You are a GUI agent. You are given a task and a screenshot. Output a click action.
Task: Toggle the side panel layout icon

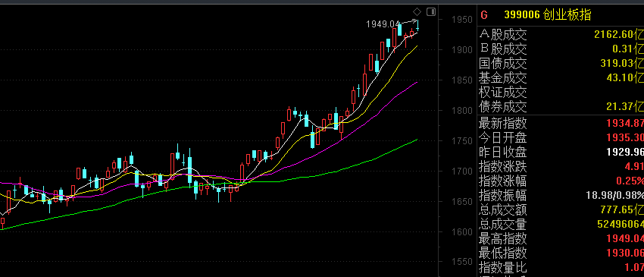click(431, 11)
